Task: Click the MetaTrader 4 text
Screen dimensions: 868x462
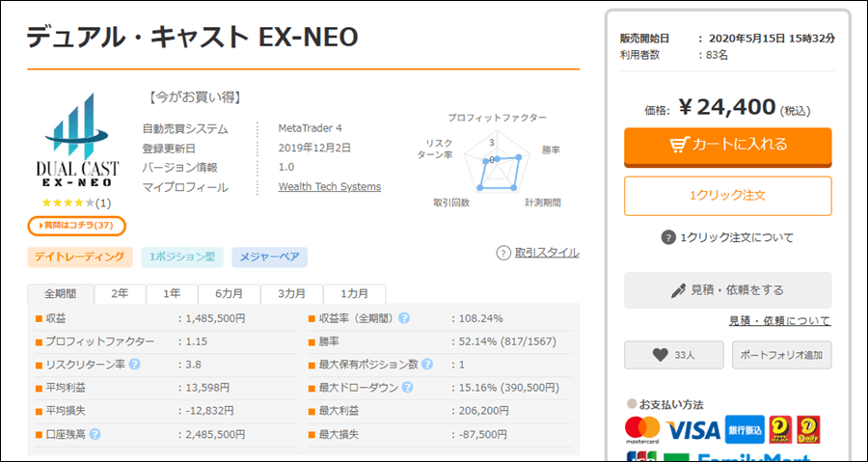Action: coord(310,128)
